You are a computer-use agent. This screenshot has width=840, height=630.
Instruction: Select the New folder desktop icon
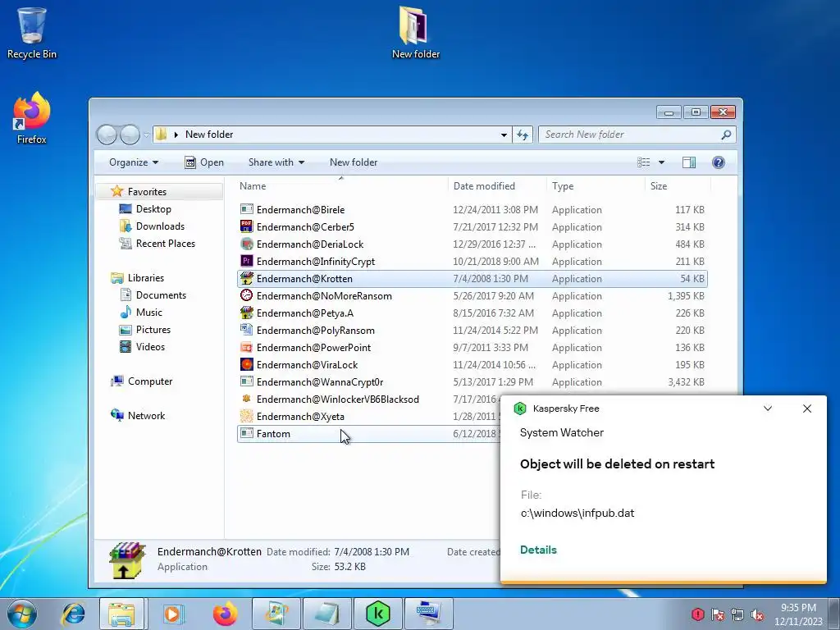click(x=415, y=32)
